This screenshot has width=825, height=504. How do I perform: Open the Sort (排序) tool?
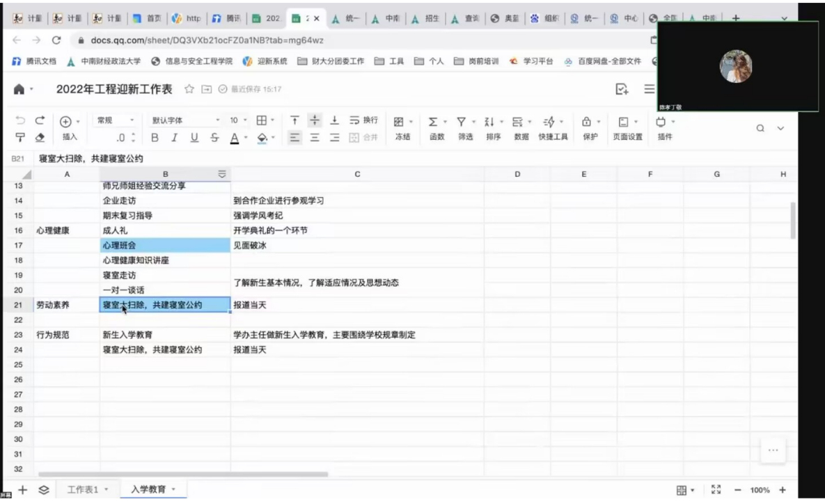(493, 128)
